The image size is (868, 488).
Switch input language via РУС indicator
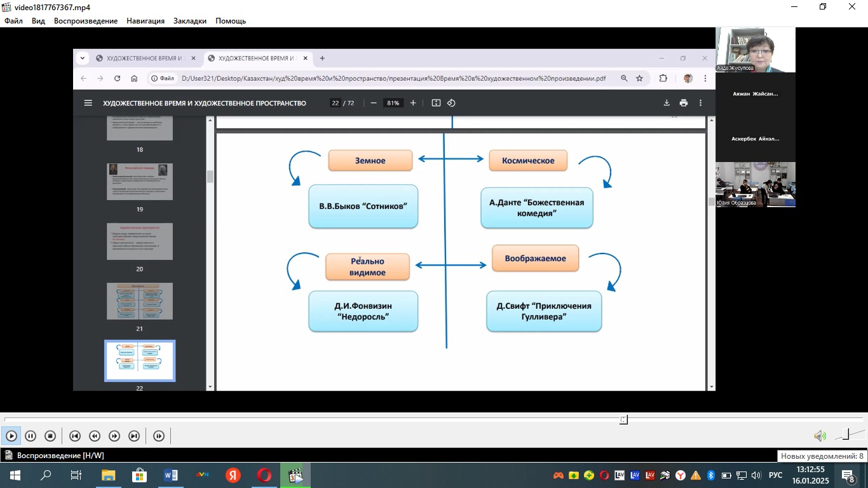point(776,475)
